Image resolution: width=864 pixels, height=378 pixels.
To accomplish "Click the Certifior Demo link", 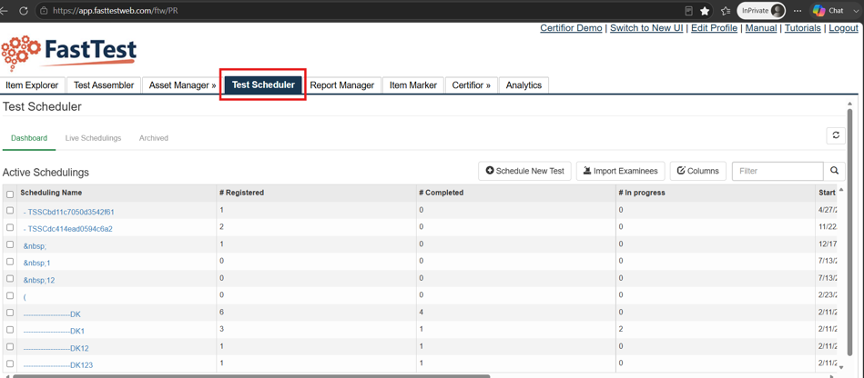I will tap(571, 28).
